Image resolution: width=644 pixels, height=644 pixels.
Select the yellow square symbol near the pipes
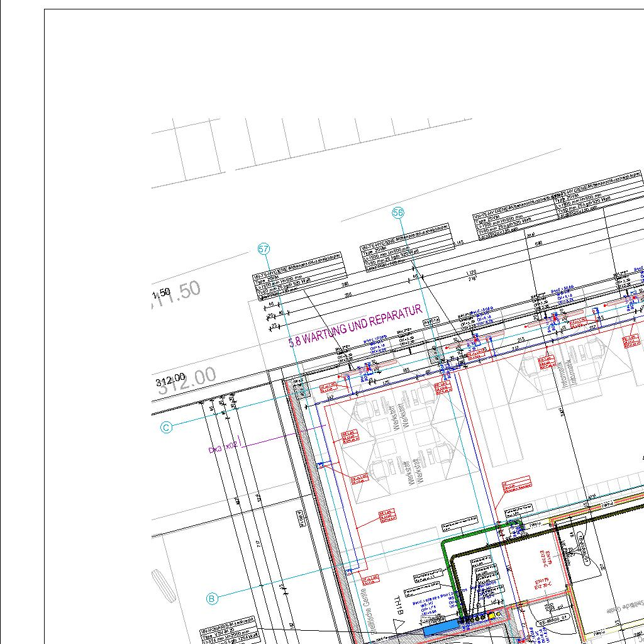click(491, 616)
